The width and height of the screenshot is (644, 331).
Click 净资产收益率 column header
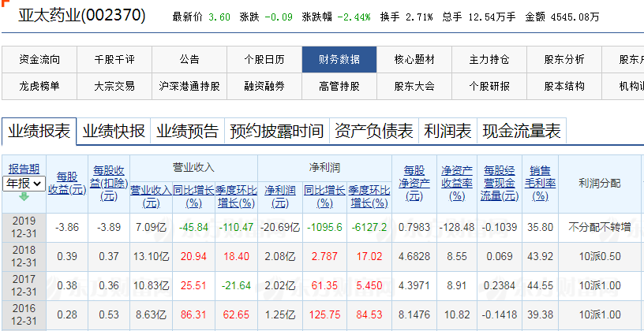[x=456, y=183]
